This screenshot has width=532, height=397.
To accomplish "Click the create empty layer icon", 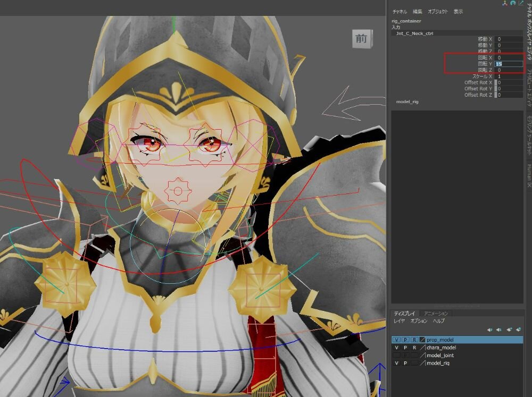I will click(x=509, y=330).
